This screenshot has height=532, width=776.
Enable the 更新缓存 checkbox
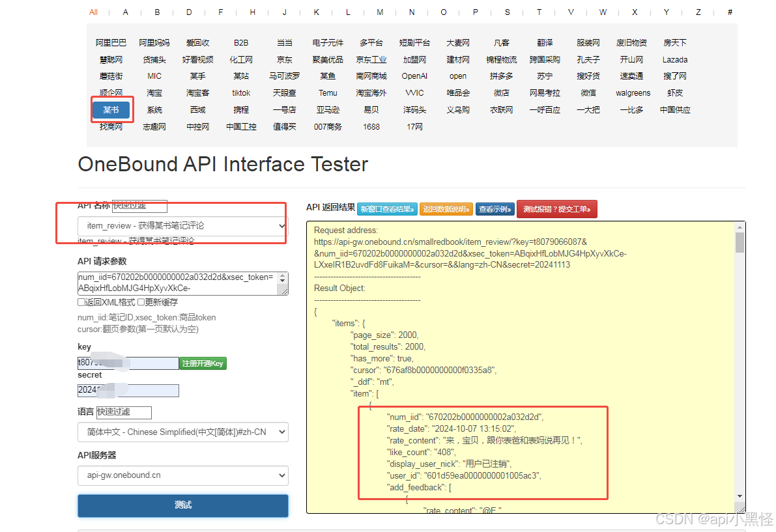click(x=141, y=302)
